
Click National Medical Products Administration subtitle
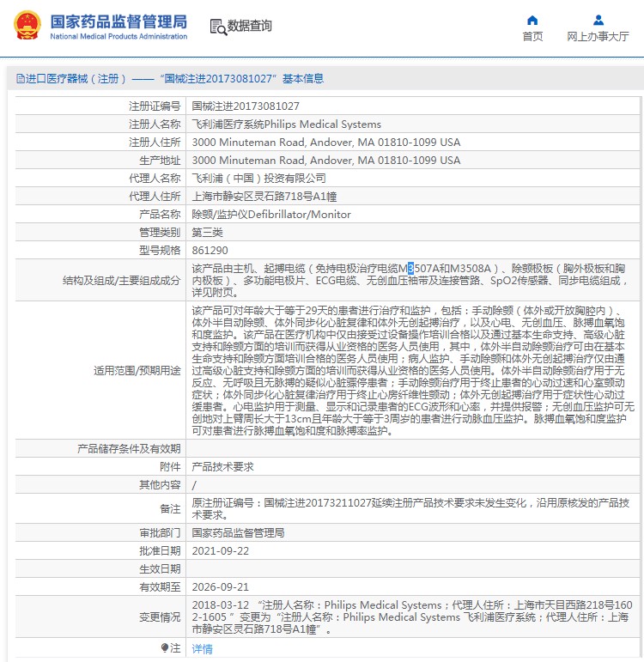(118, 37)
